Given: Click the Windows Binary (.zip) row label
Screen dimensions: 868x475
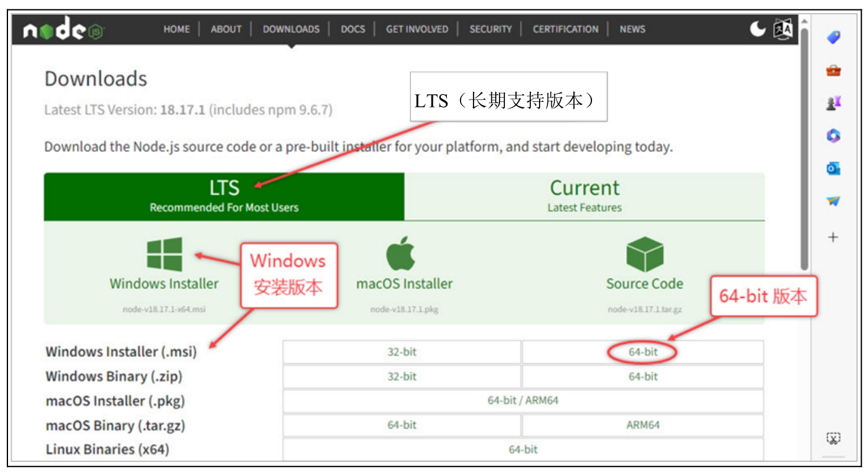Looking at the screenshot, I should tap(114, 377).
